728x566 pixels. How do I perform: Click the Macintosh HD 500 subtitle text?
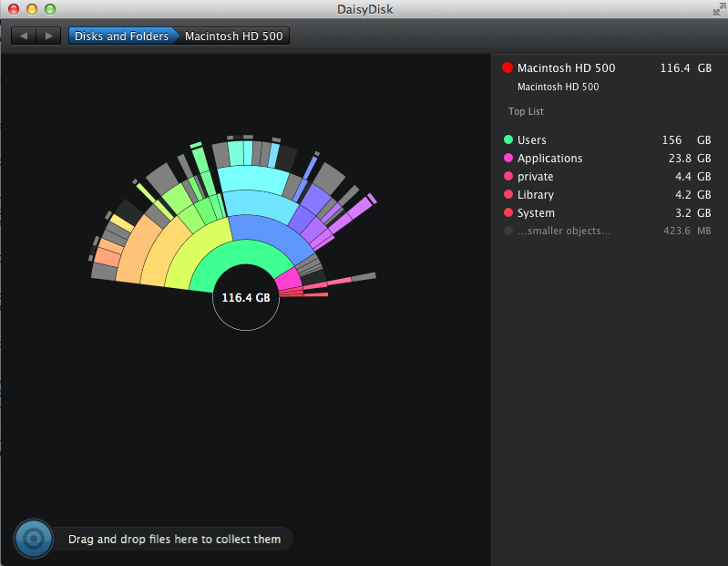click(558, 87)
